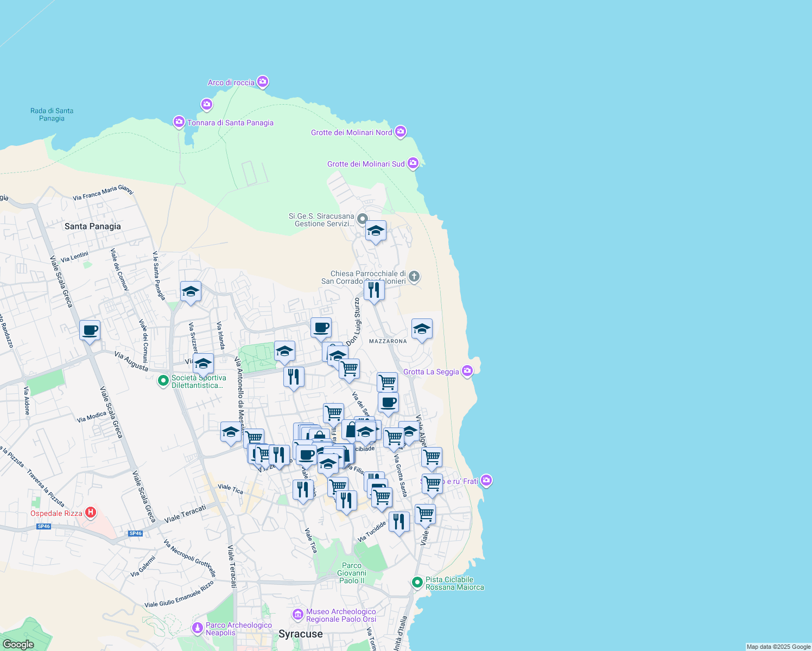This screenshot has width=812, height=651.
Task: Click the Pista Ciclabile Rossana Maiorca marker
Action: (417, 583)
